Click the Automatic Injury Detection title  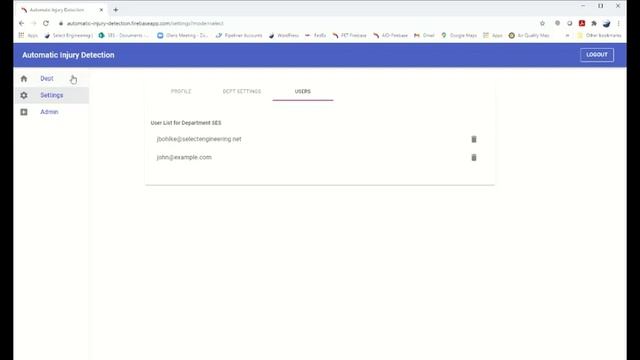click(68, 55)
